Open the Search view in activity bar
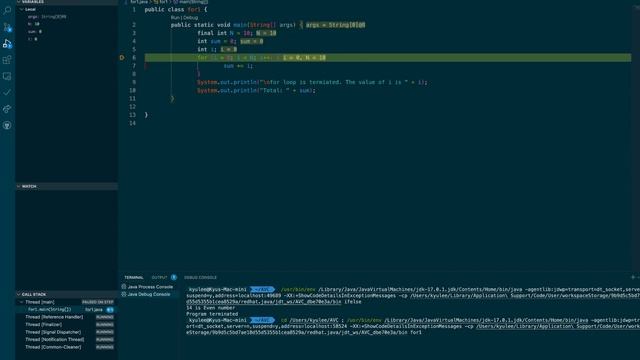The image size is (640, 360). tap(7, 11)
